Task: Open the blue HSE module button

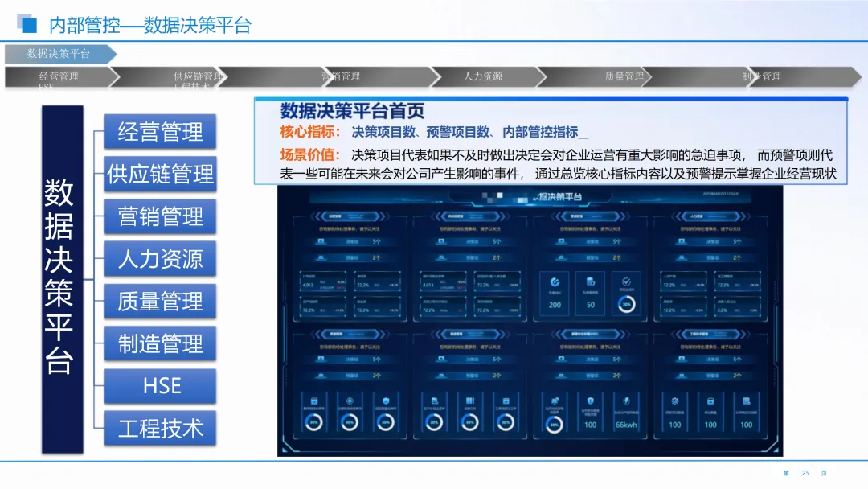Action: coord(160,386)
